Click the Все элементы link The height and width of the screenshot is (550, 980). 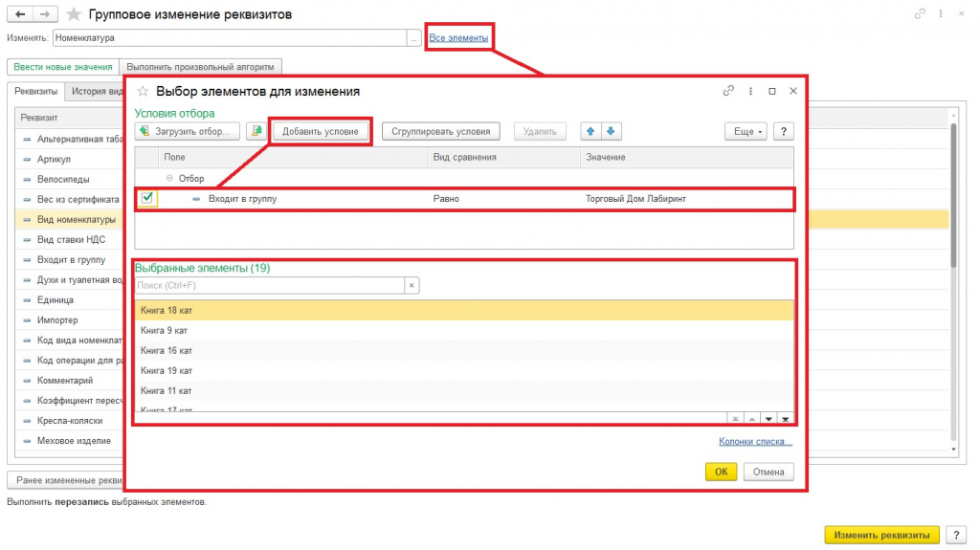(x=458, y=37)
